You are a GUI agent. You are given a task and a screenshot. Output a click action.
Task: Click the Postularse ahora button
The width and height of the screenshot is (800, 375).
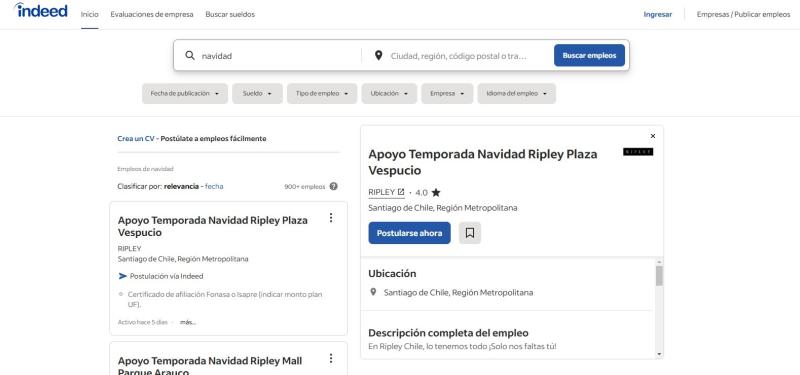tap(410, 233)
